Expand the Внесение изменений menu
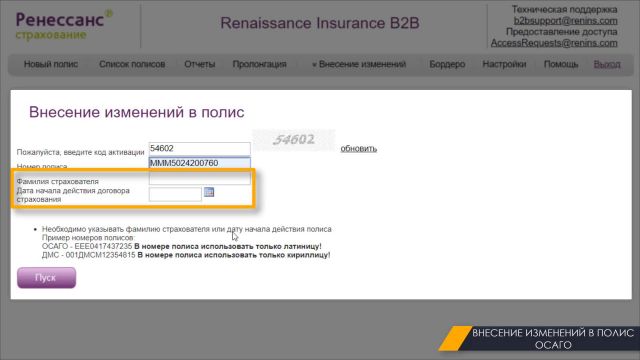Viewport: 640px width, 360px height. point(359,64)
